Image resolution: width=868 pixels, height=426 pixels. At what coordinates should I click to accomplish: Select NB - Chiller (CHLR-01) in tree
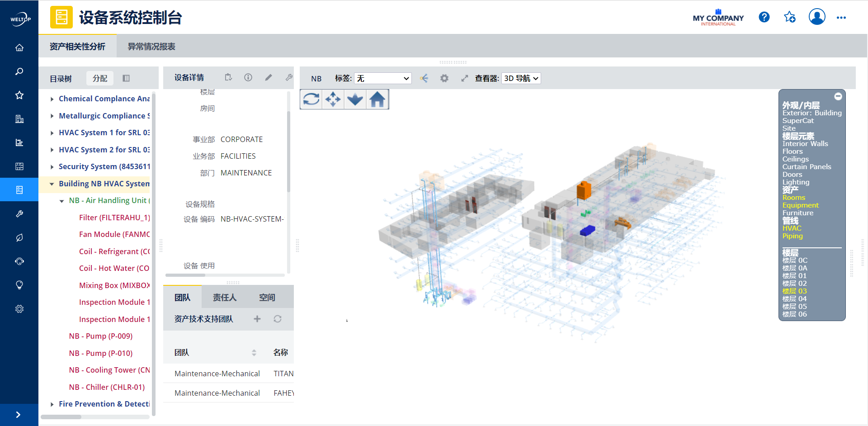click(x=107, y=387)
